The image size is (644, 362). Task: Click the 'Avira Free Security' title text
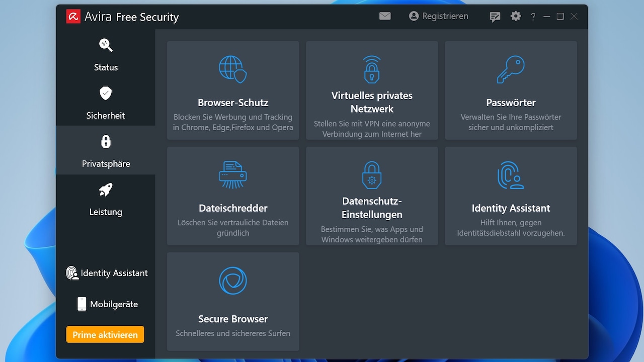pyautogui.click(x=131, y=17)
